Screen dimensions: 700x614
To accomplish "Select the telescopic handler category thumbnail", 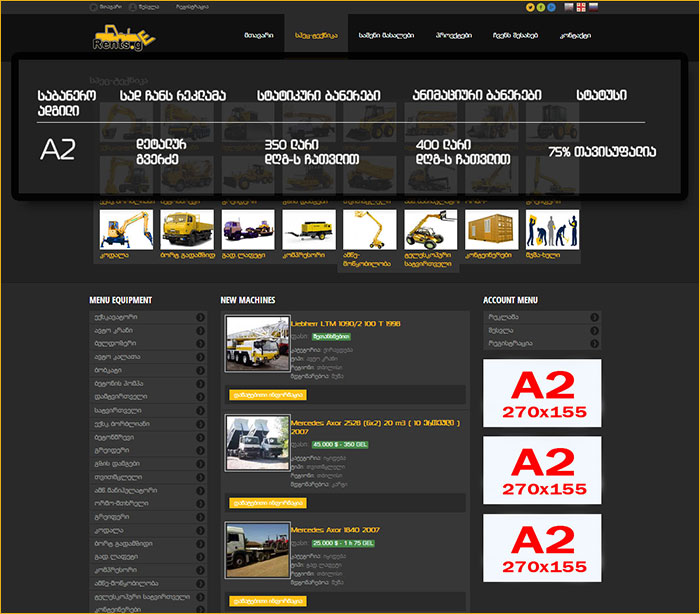I will click(431, 230).
